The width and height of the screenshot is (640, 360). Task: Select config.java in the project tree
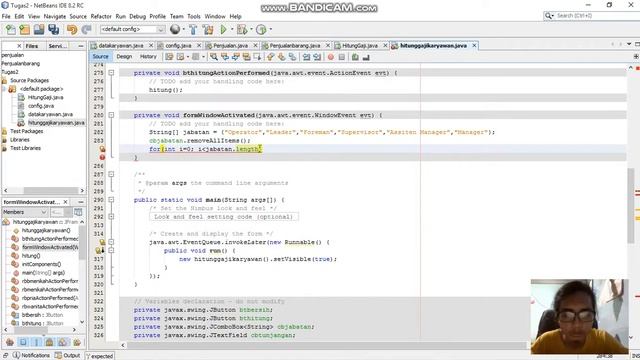(x=41, y=106)
